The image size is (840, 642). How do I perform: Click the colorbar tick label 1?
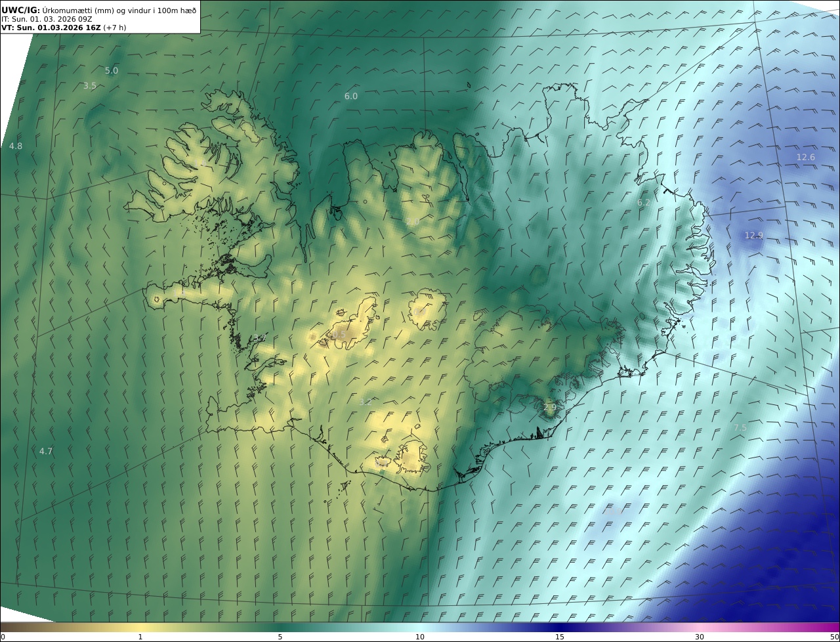tap(140, 637)
